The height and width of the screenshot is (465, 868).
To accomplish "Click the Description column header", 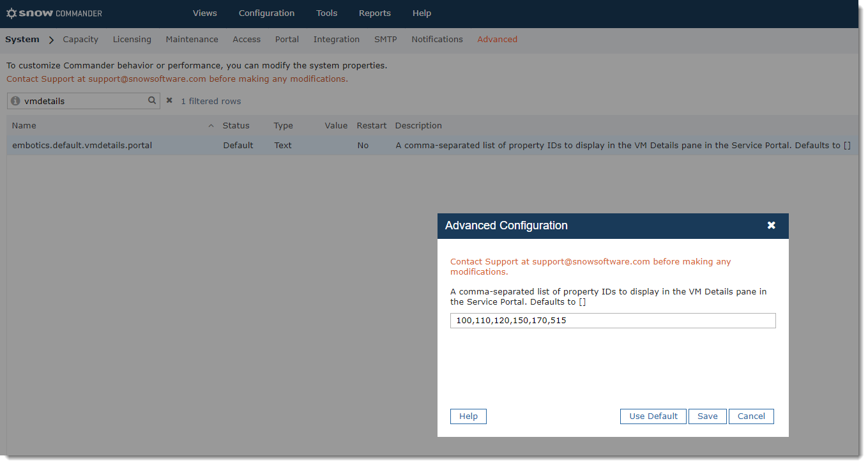I will point(418,126).
